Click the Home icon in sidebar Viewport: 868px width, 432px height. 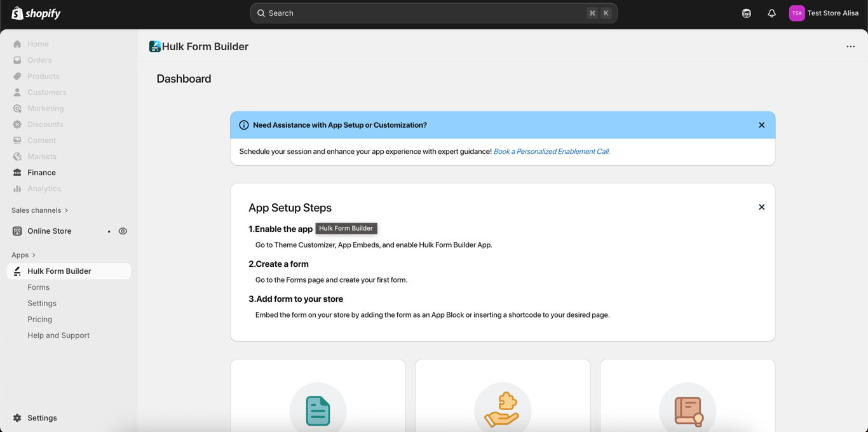(x=17, y=44)
